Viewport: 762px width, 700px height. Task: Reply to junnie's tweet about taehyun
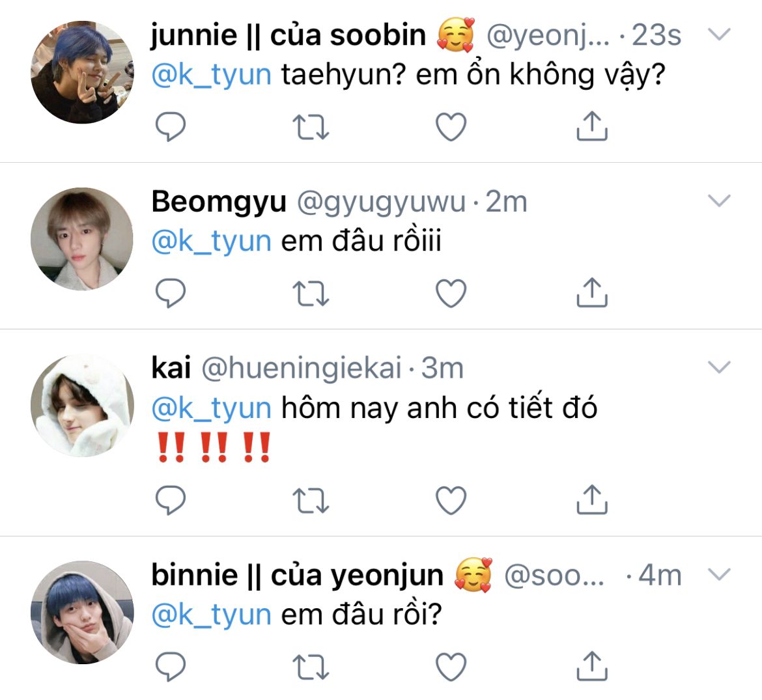tap(171, 127)
